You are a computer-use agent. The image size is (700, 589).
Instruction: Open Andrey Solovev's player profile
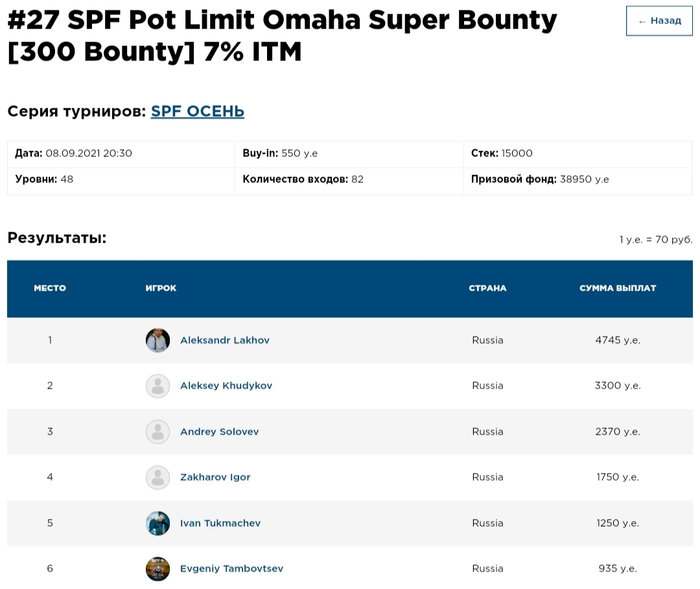point(219,432)
